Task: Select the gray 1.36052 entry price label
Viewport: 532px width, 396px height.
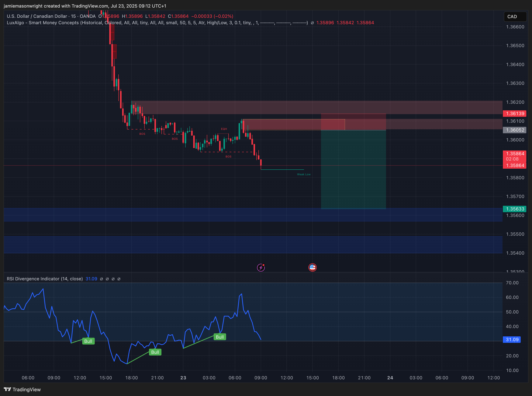Action: click(x=515, y=130)
